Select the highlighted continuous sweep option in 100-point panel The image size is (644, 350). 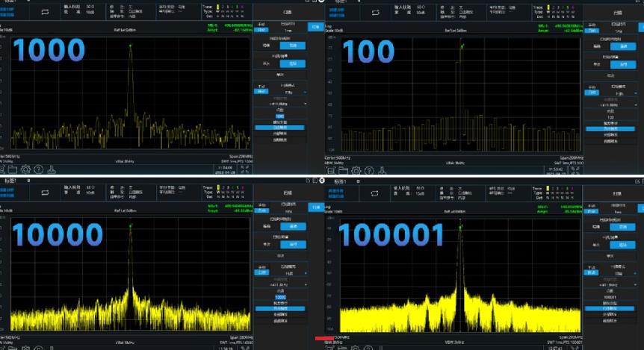620,64
